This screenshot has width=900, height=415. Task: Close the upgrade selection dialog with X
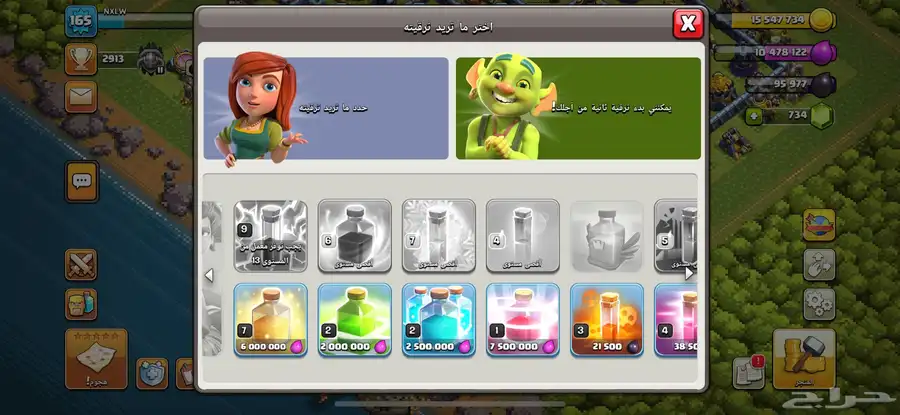coord(688,24)
